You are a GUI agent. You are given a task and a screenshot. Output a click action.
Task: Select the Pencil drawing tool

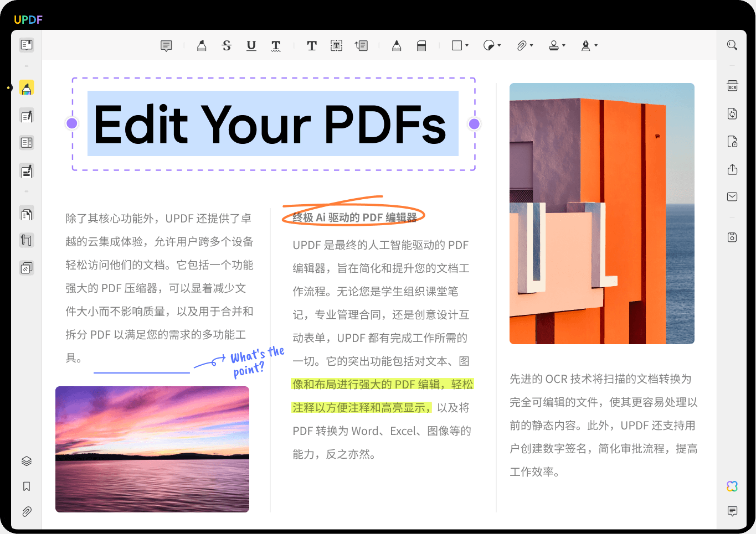coord(397,46)
